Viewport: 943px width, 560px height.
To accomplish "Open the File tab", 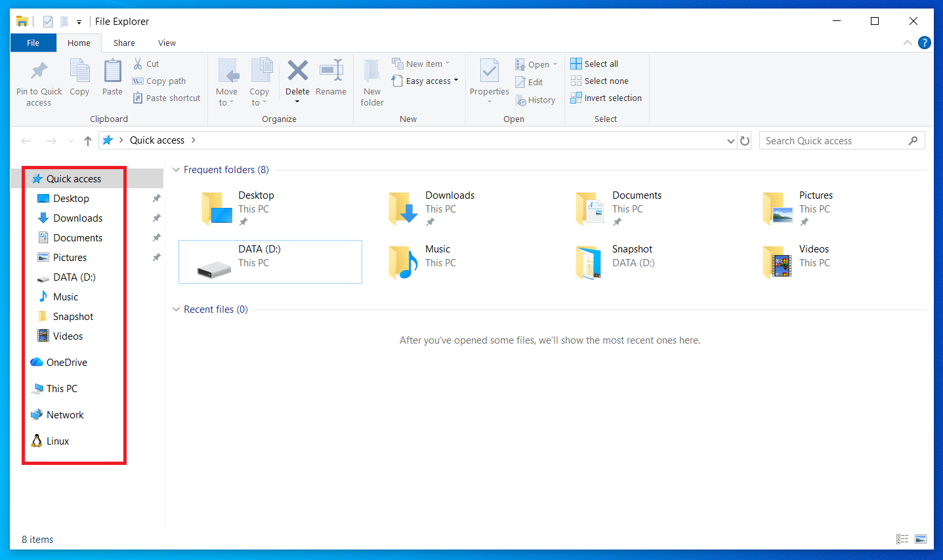I will click(x=33, y=43).
